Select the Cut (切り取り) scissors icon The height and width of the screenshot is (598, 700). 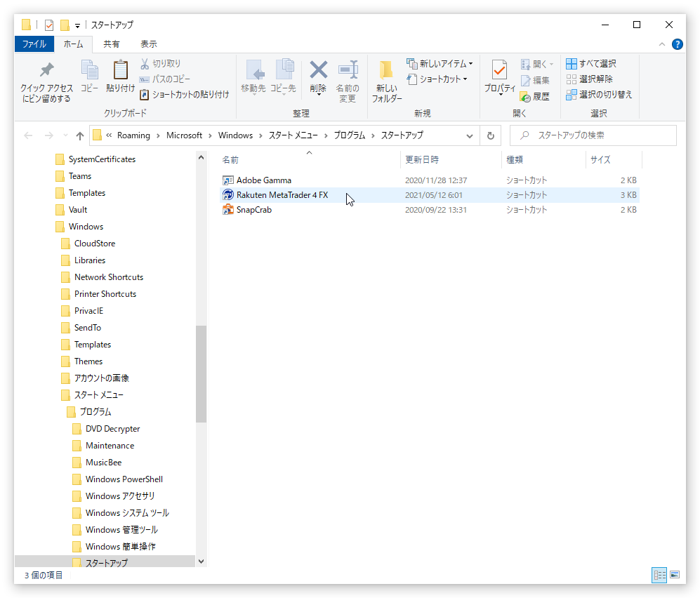(144, 63)
